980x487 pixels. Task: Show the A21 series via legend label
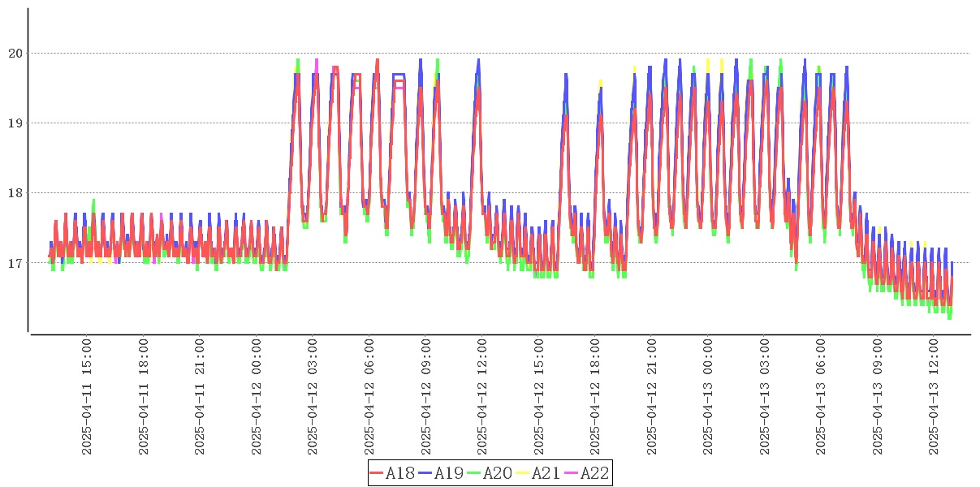pyautogui.click(x=546, y=473)
